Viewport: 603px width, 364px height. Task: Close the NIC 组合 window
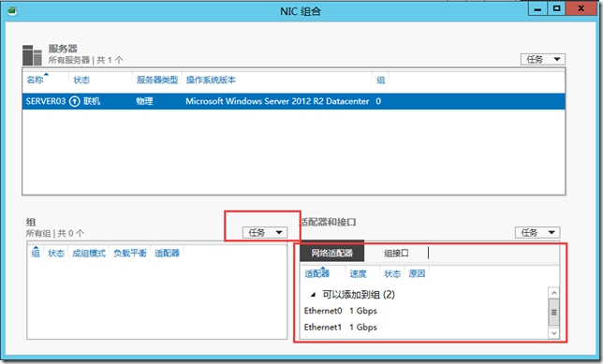click(x=581, y=8)
